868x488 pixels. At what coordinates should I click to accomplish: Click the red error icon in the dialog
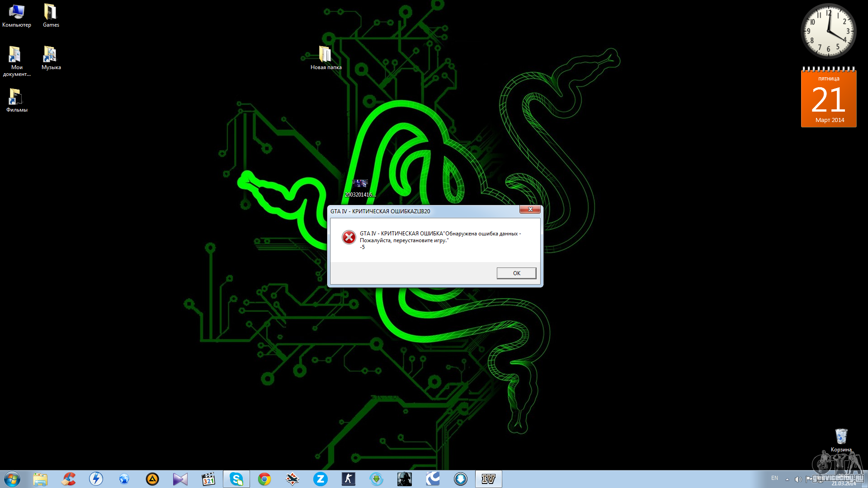(349, 237)
